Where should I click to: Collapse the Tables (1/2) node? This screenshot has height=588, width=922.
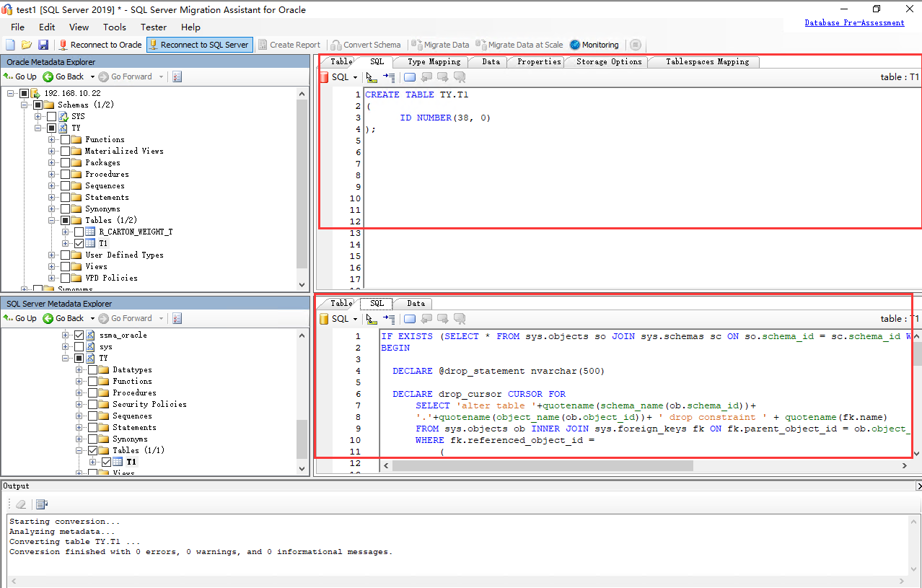(52, 220)
